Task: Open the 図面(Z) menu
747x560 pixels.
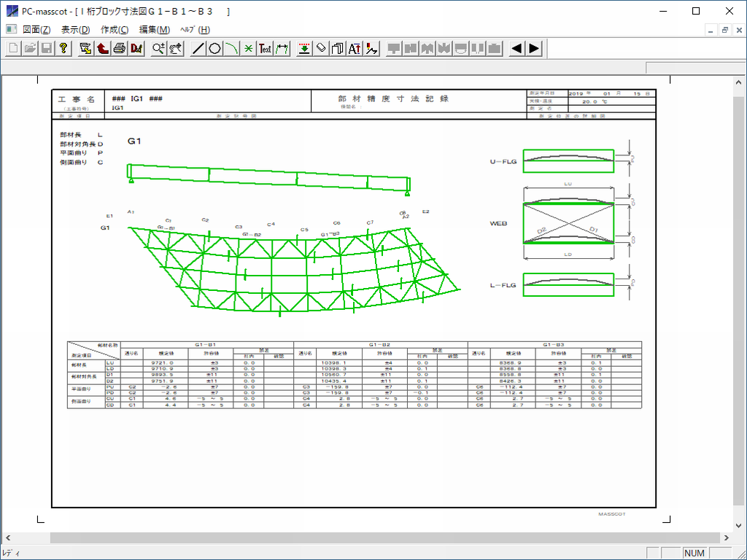Action: click(36, 30)
